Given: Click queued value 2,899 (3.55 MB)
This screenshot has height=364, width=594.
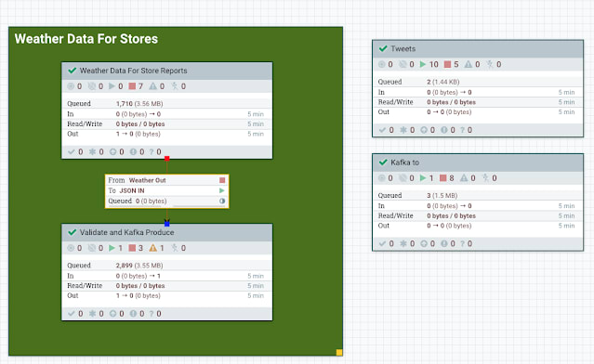Looking at the screenshot, I should 139,266.
